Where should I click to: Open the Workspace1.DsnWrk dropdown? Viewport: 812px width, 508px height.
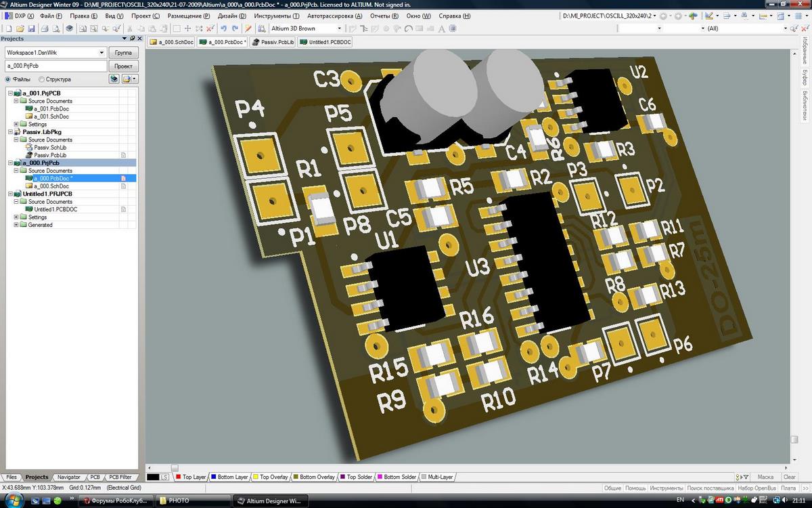click(x=101, y=53)
